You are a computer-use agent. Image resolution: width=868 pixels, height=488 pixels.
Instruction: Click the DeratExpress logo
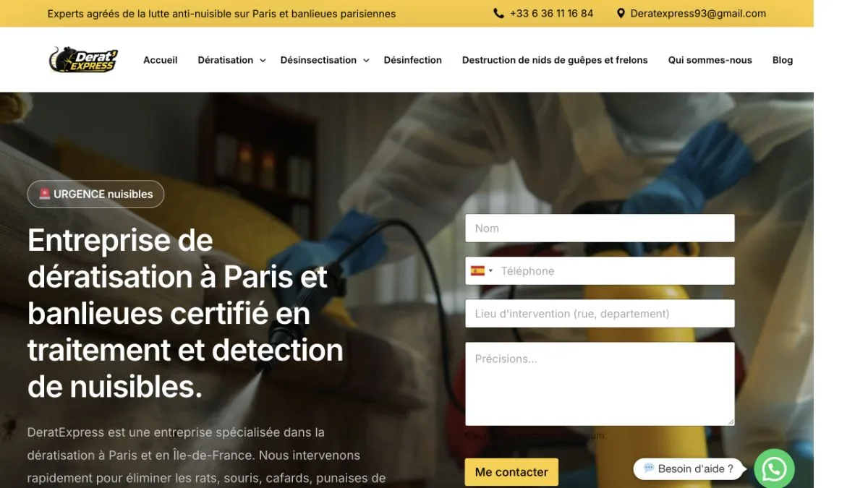tap(83, 60)
